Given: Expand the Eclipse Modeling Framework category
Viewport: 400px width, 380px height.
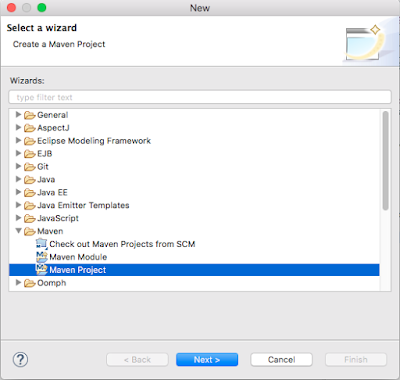Looking at the screenshot, I should [18, 140].
